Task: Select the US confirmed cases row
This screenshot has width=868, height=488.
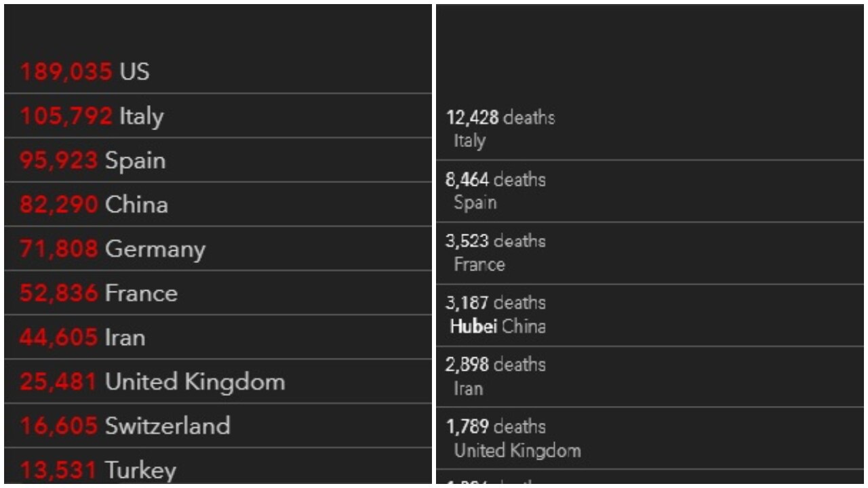Action: pos(218,71)
